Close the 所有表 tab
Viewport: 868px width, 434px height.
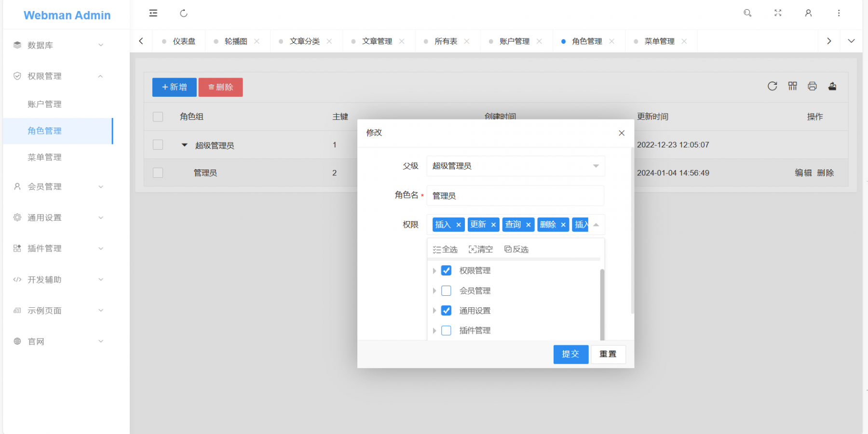tap(467, 41)
